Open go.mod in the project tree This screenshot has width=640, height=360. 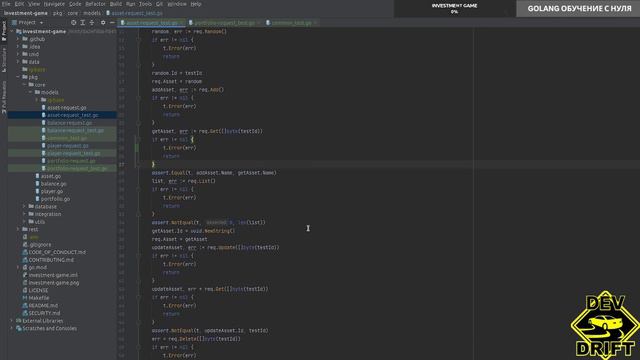click(x=38, y=267)
